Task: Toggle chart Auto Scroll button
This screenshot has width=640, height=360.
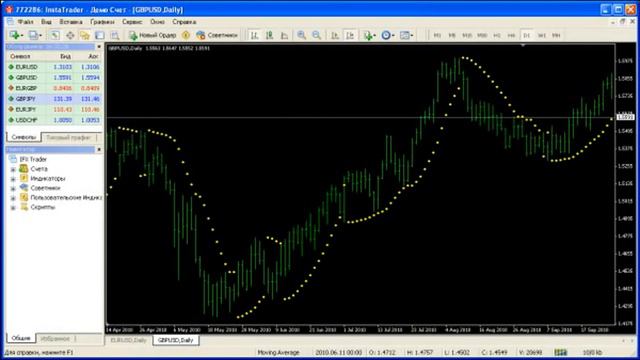Action: pos(335,36)
